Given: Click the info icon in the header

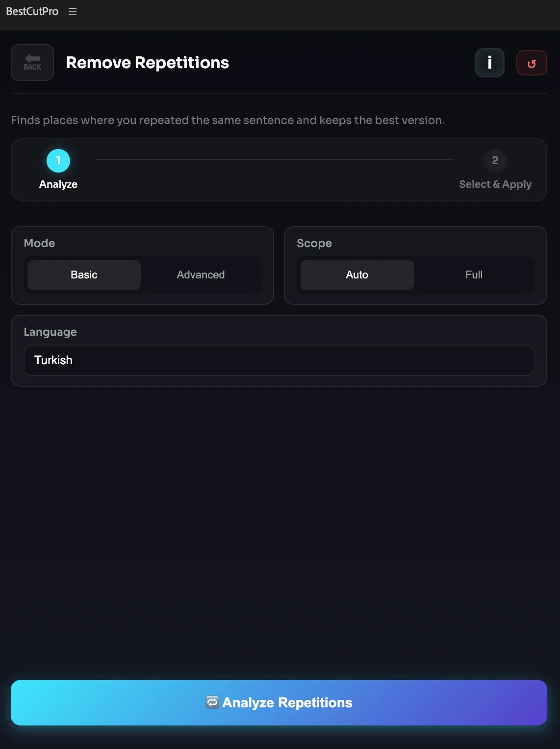Looking at the screenshot, I should click(x=489, y=62).
